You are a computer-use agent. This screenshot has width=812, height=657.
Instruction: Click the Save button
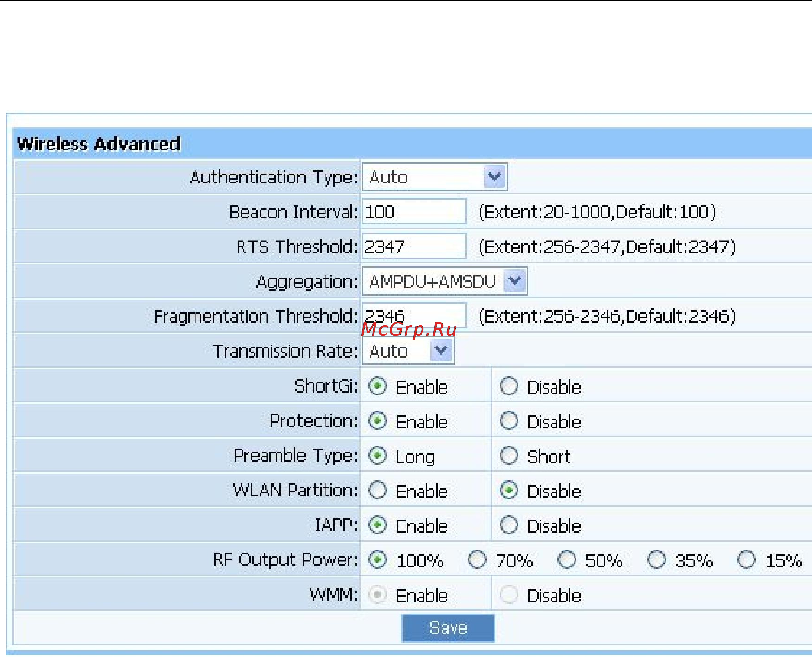pos(448,628)
